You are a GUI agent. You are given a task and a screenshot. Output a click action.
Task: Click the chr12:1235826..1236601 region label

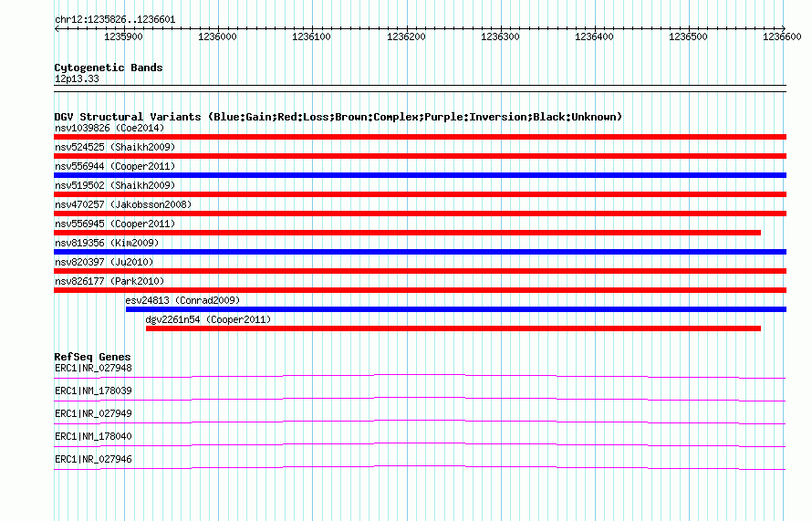point(115,20)
